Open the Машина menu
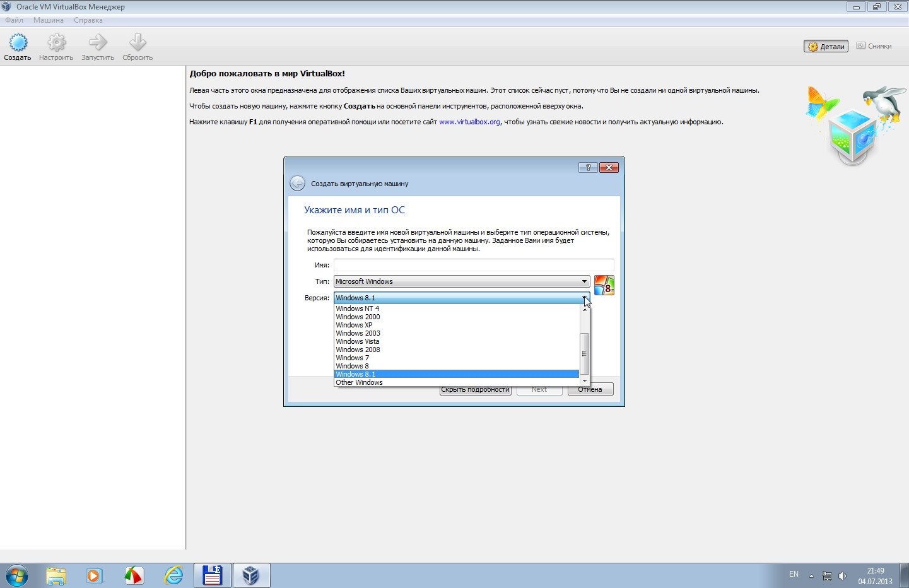Screen dimensions: 909x588 point(49,20)
